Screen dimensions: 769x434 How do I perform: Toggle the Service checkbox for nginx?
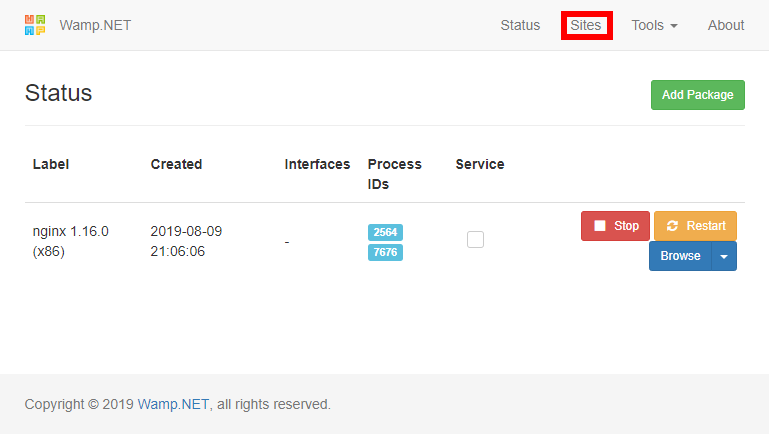tap(475, 239)
